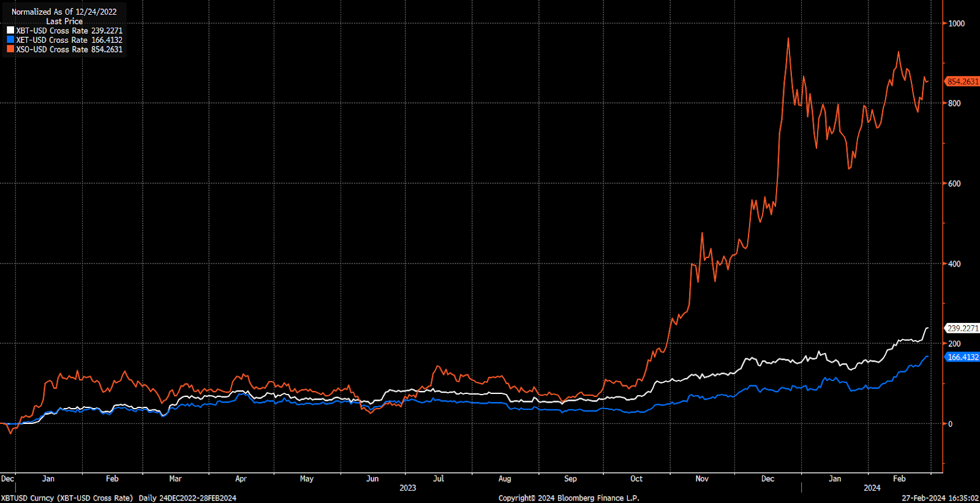980x503 pixels.
Task: Click the Mar x-axis month label
Action: [x=175, y=478]
